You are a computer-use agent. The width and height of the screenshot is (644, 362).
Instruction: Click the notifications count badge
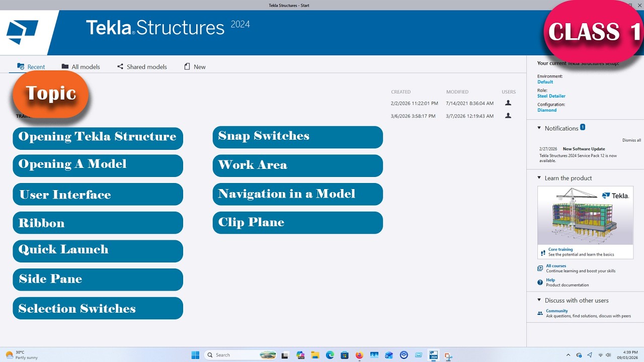click(x=583, y=127)
